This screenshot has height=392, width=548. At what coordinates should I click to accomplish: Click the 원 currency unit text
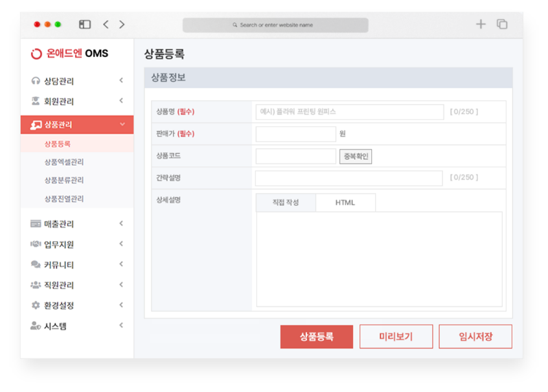point(343,133)
